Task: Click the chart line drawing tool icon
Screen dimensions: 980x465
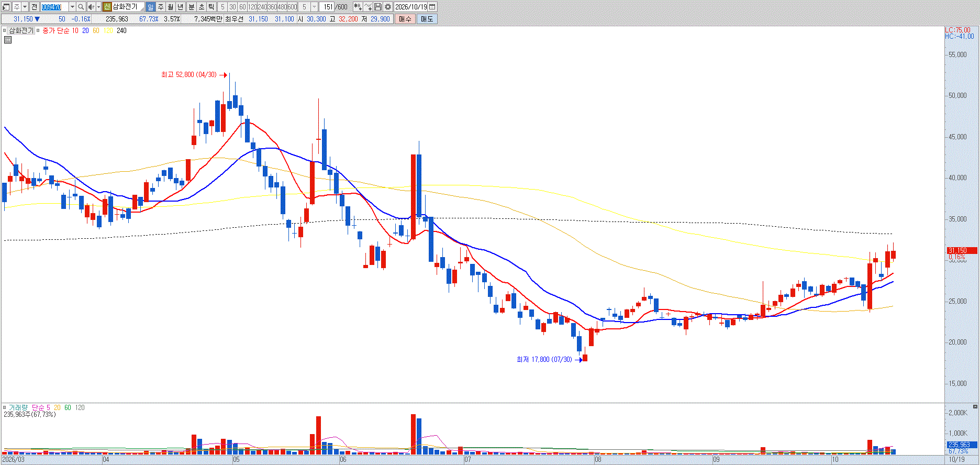Action: coord(367,7)
